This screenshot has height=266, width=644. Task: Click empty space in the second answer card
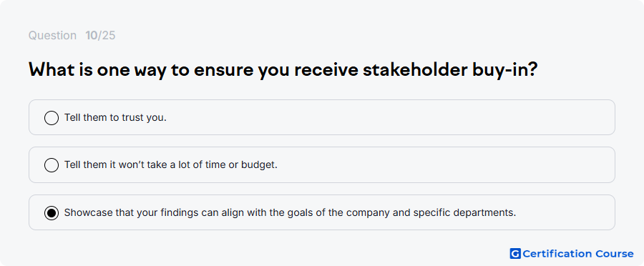pos(444,165)
